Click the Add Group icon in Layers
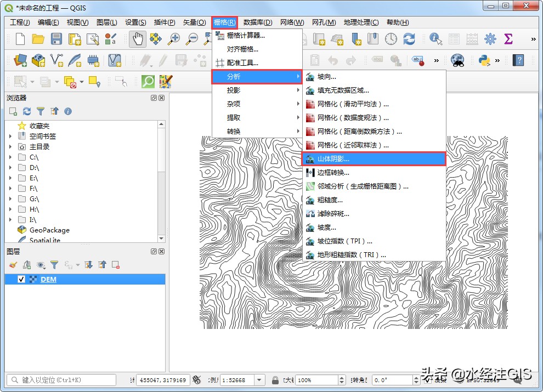This screenshot has width=543, height=392. pos(27,265)
